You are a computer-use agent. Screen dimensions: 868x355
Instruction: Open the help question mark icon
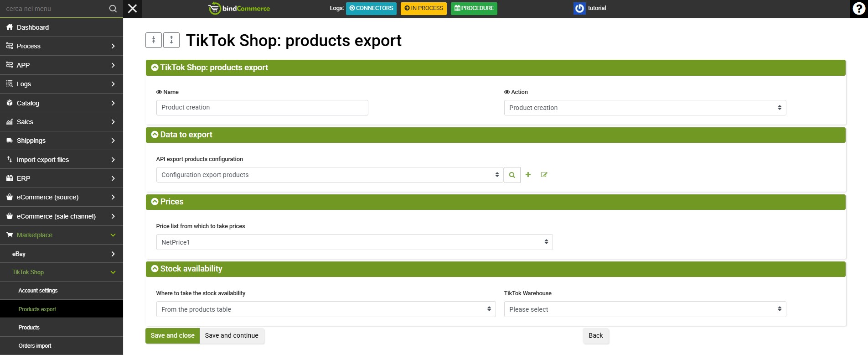[859, 9]
